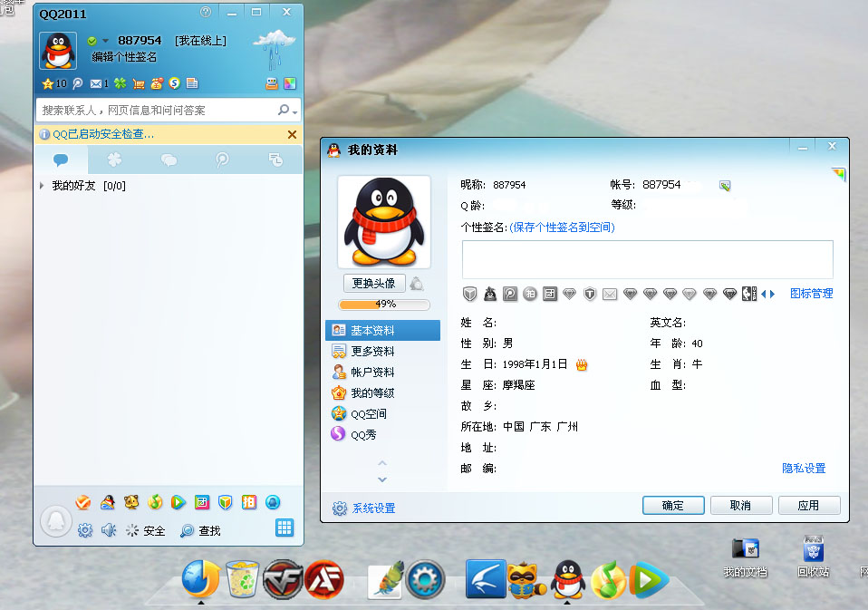Viewport: 868px width, 610px height.
Task: Click sidebar scroll-up chevron in profile window
Action: click(382, 463)
